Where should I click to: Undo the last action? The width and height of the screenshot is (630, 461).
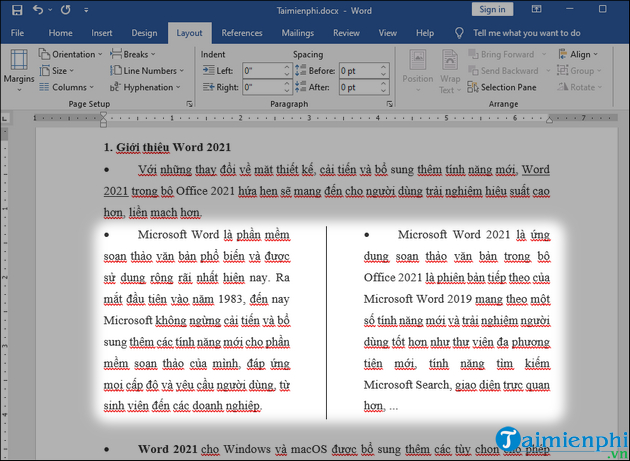[38, 10]
